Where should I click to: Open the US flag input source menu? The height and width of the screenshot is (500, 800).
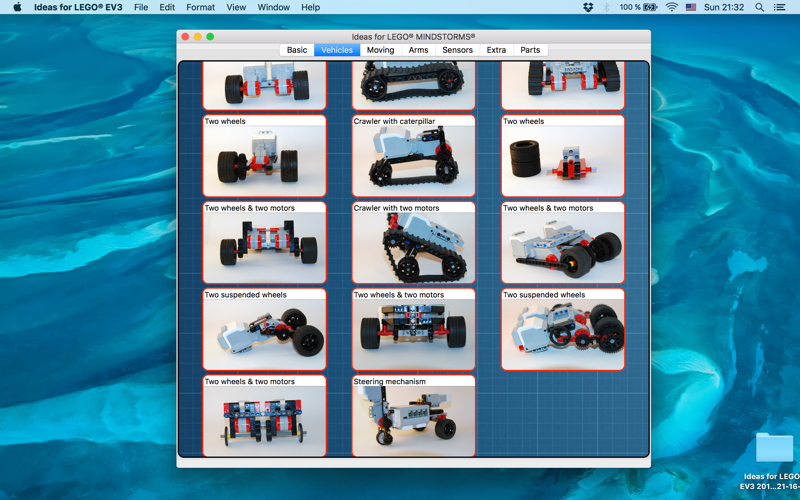(x=691, y=7)
